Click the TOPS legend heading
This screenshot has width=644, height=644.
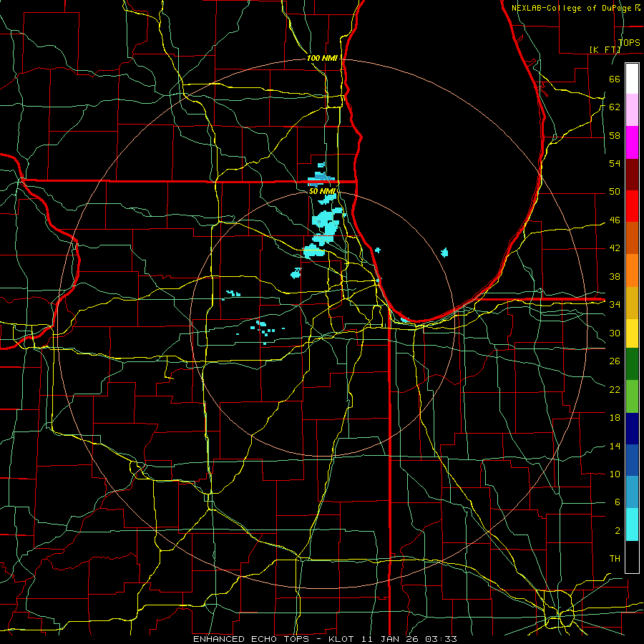[629, 42]
